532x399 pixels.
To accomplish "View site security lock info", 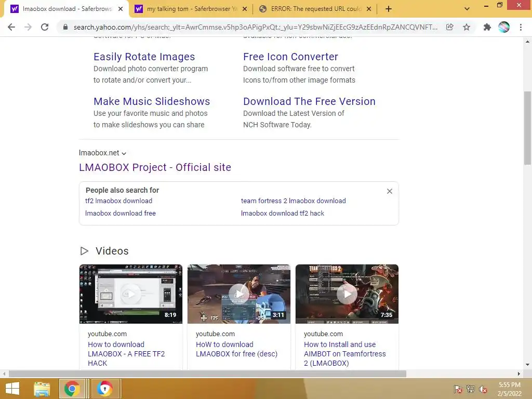I will [x=65, y=27].
